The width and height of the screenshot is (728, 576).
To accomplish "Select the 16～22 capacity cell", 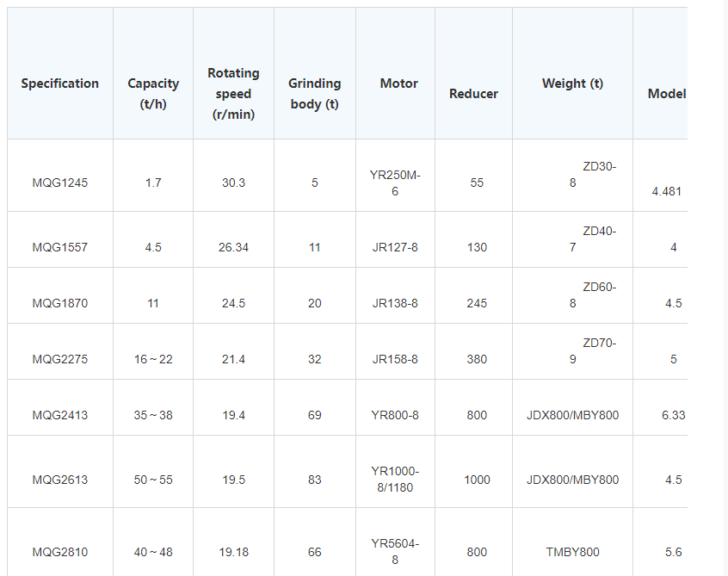I will pos(153,359).
